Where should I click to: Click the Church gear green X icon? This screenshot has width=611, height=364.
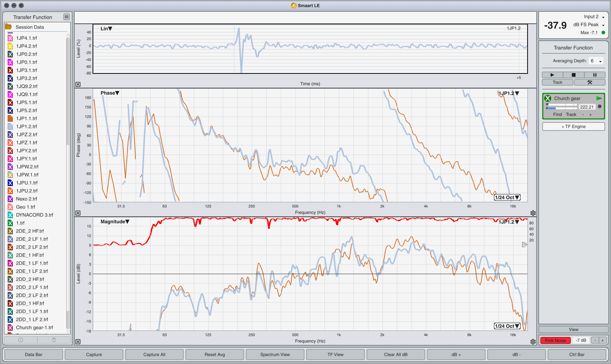click(x=548, y=98)
